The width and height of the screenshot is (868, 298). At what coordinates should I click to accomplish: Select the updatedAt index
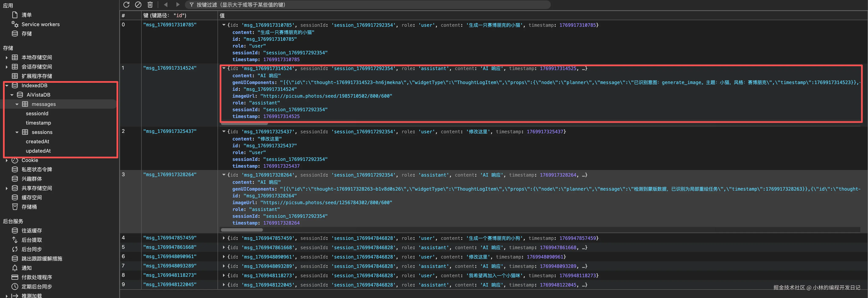point(38,151)
